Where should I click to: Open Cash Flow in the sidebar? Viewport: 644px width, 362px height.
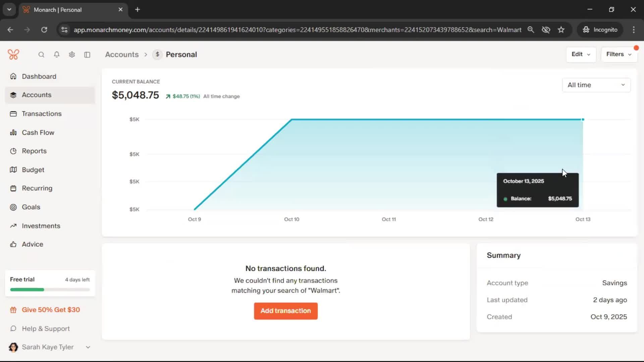(x=38, y=132)
